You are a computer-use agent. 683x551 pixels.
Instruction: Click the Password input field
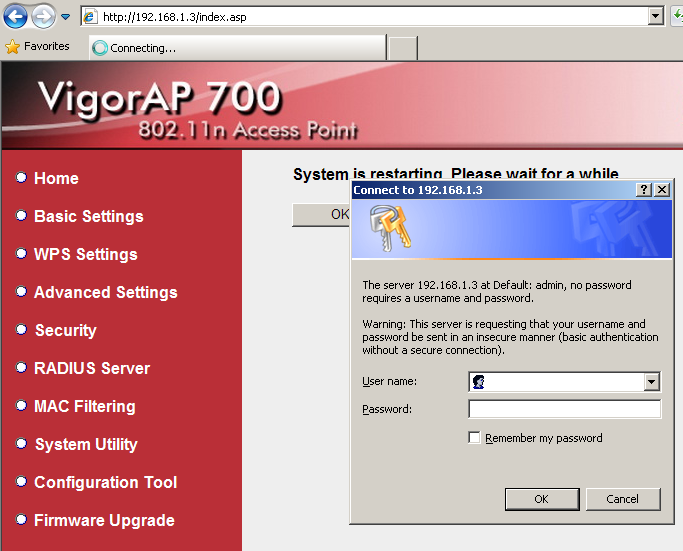(565, 409)
